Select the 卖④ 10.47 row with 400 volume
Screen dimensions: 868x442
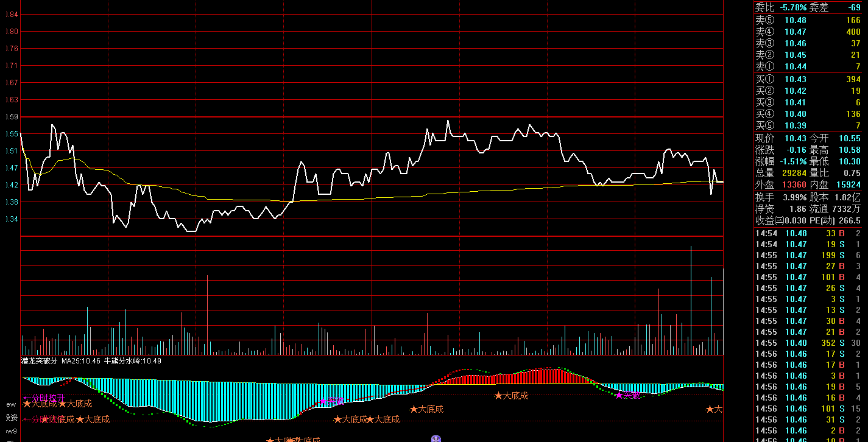808,32
